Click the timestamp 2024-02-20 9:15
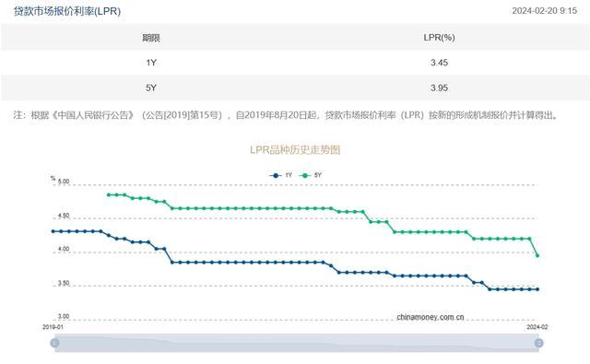The width and height of the screenshot is (590, 364). pos(544,11)
